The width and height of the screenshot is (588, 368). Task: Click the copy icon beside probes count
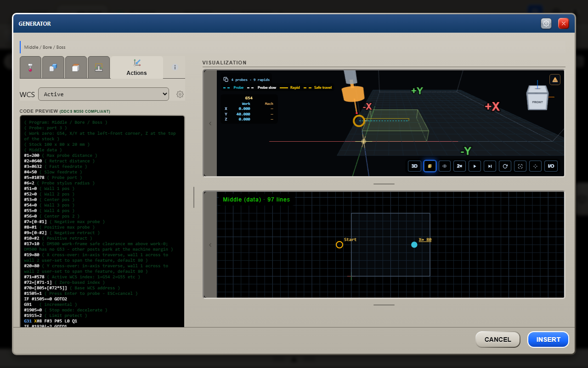coord(226,80)
